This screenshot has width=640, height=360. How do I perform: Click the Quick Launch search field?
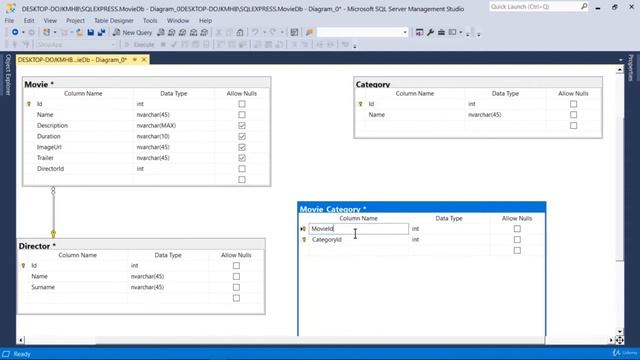[534, 7]
